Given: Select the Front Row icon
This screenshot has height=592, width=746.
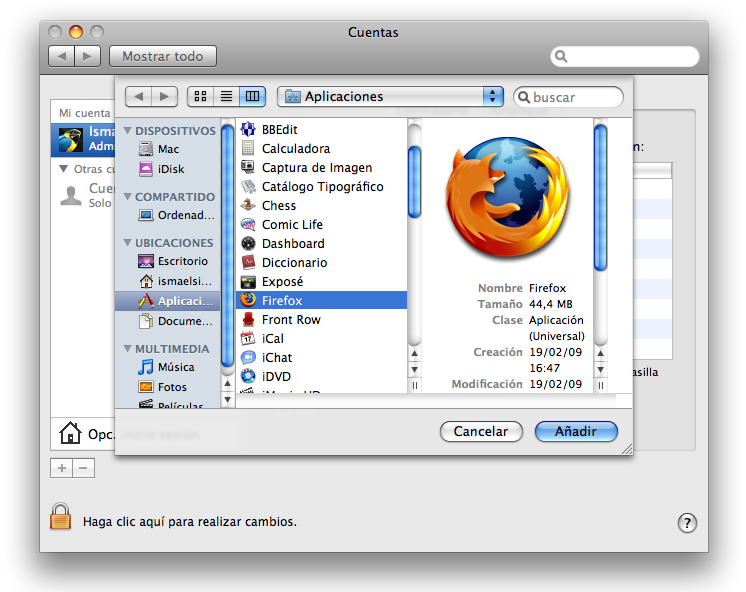Looking at the screenshot, I should point(248,319).
